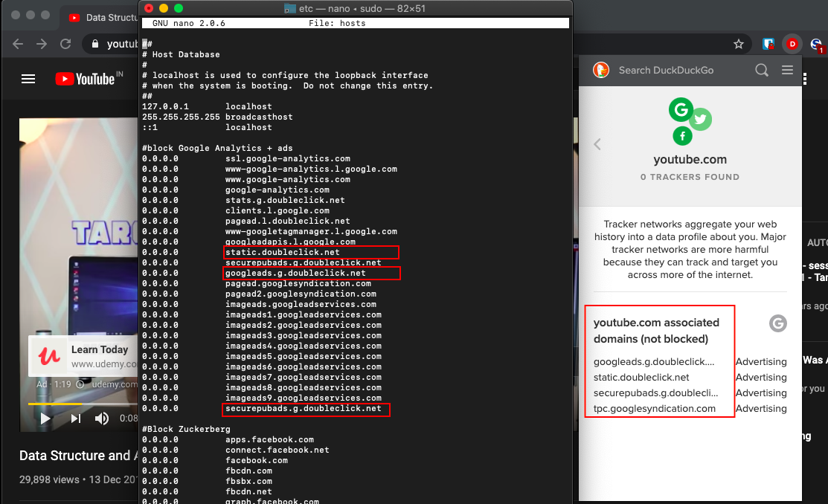Click connect.facebook.net entry
828x504 pixels.
coord(277,450)
